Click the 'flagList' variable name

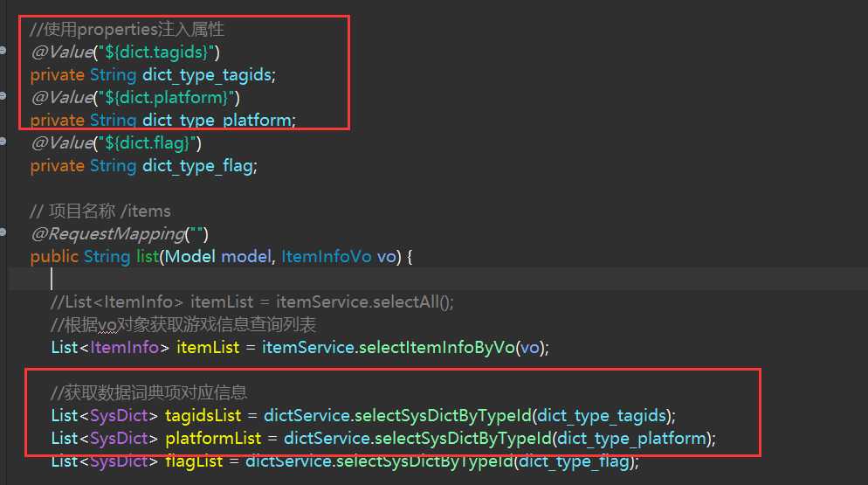tap(194, 461)
